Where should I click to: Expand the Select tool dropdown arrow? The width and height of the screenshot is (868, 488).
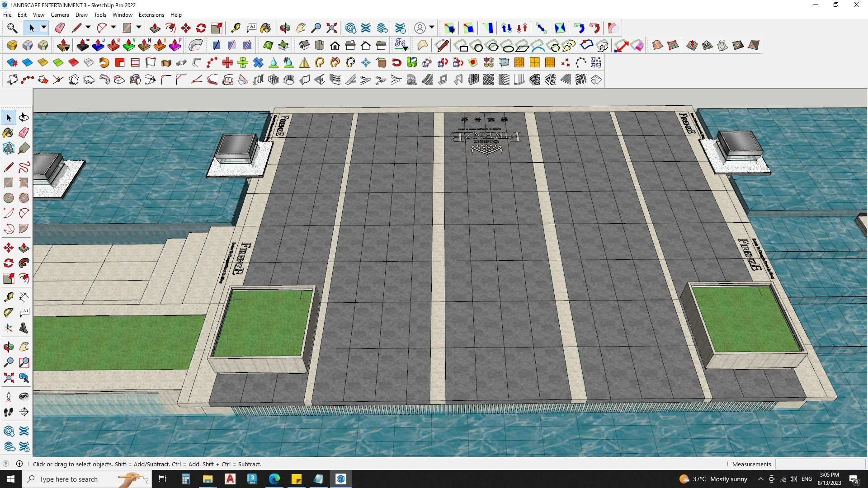pyautogui.click(x=44, y=28)
